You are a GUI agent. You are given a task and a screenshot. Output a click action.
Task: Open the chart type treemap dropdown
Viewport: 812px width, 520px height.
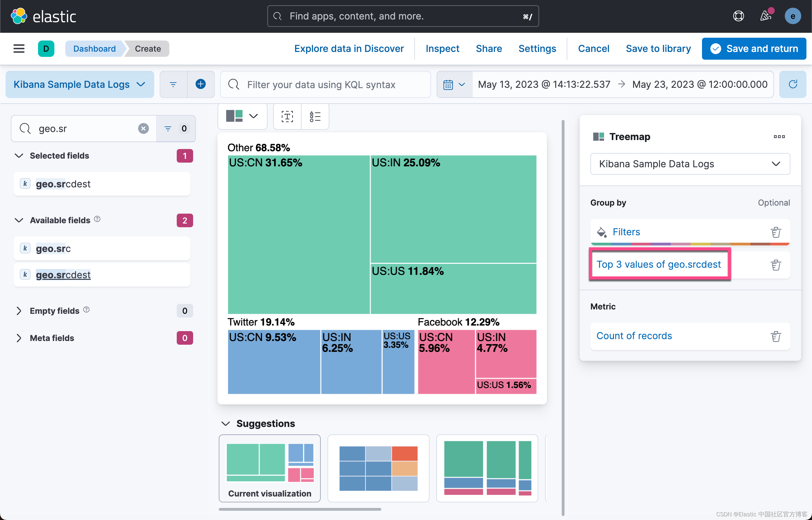[242, 117]
